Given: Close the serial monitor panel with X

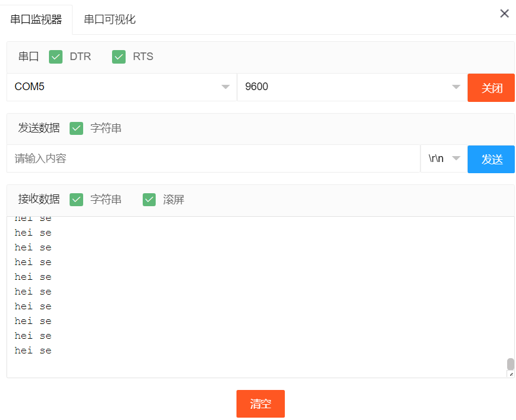Looking at the screenshot, I should click(504, 14).
